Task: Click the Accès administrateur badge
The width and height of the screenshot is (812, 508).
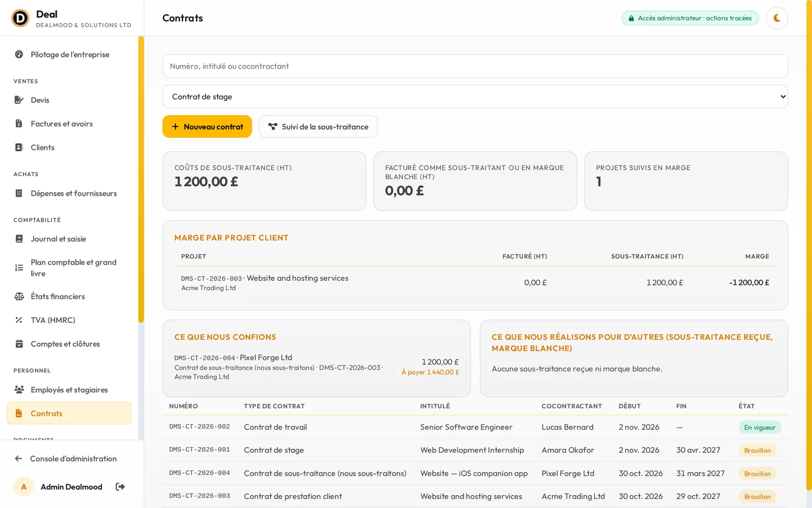Action: (690, 18)
